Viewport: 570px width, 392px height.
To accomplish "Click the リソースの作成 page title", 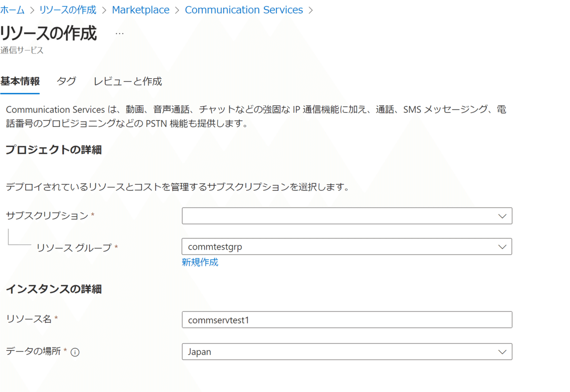I will point(48,34).
